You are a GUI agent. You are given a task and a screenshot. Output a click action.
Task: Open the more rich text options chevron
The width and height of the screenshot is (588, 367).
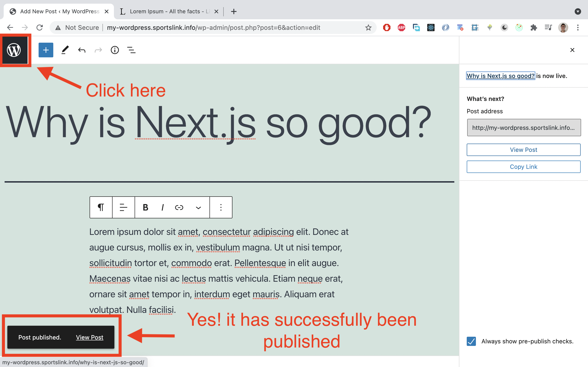[198, 208]
